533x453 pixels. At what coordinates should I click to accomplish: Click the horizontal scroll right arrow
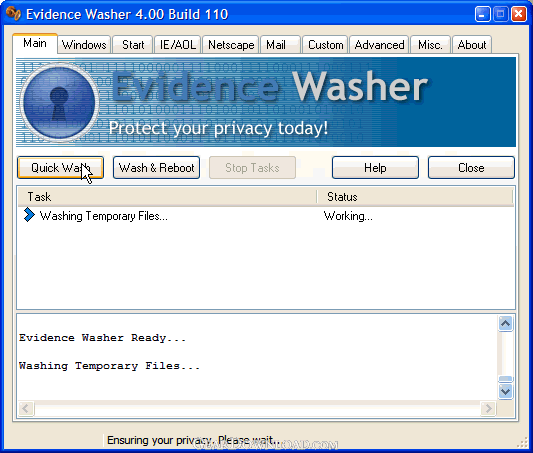coord(488,408)
